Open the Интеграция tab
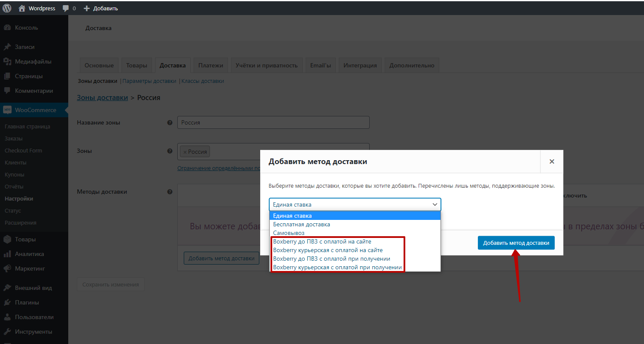 360,65
